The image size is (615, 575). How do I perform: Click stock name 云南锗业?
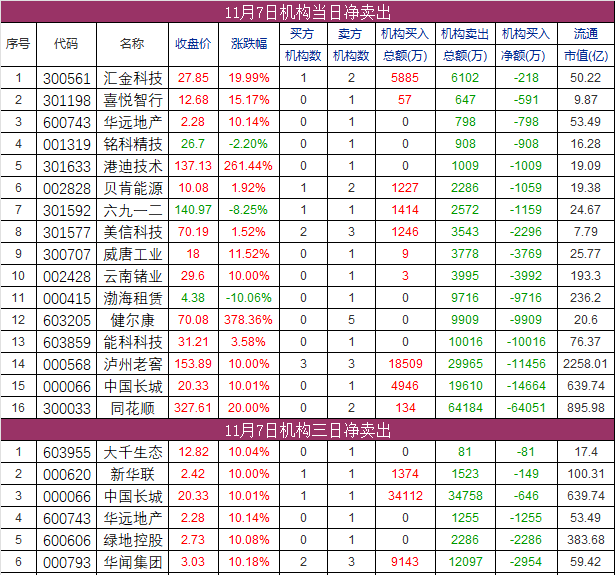tap(133, 276)
